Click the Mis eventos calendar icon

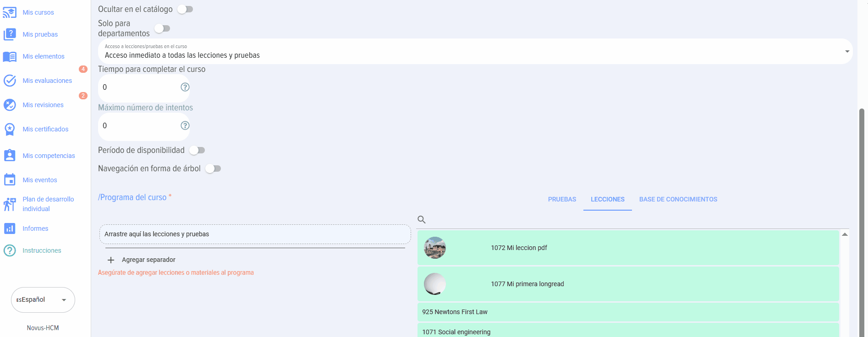tap(10, 180)
